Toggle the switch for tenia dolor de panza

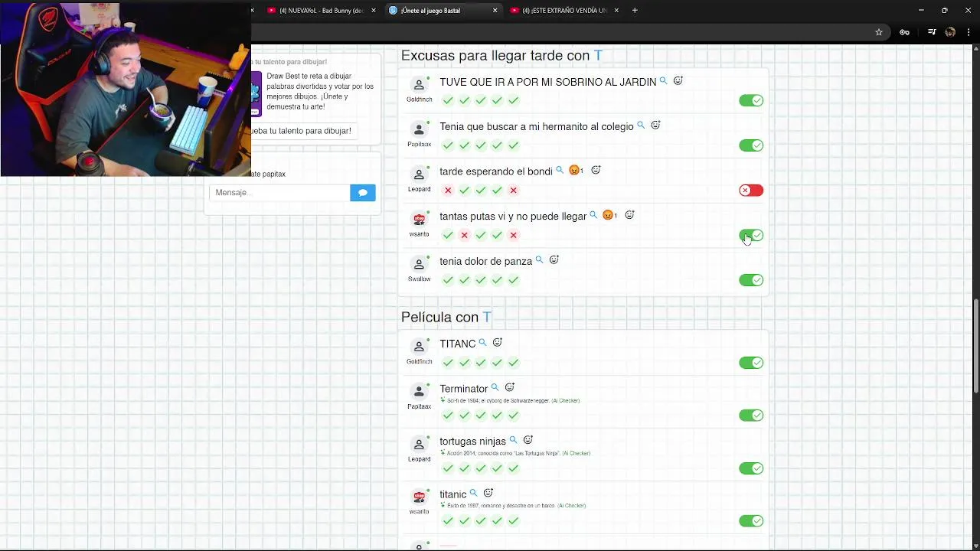(751, 280)
